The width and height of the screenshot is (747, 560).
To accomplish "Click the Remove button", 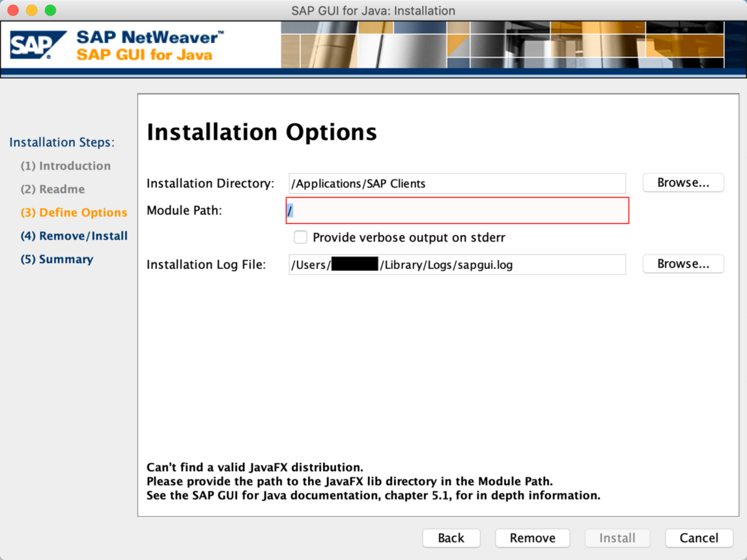I will [x=533, y=538].
